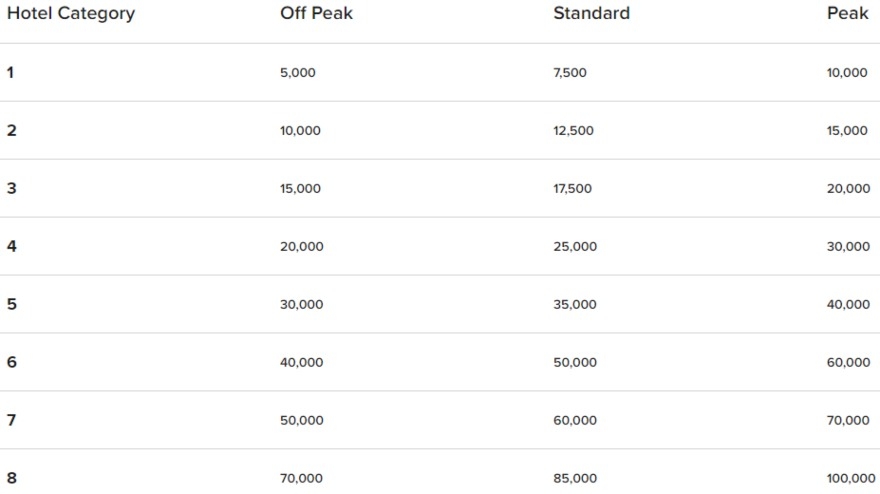The image size is (880, 494).
Task: Click the Hotel Category column header
Action: tap(71, 14)
